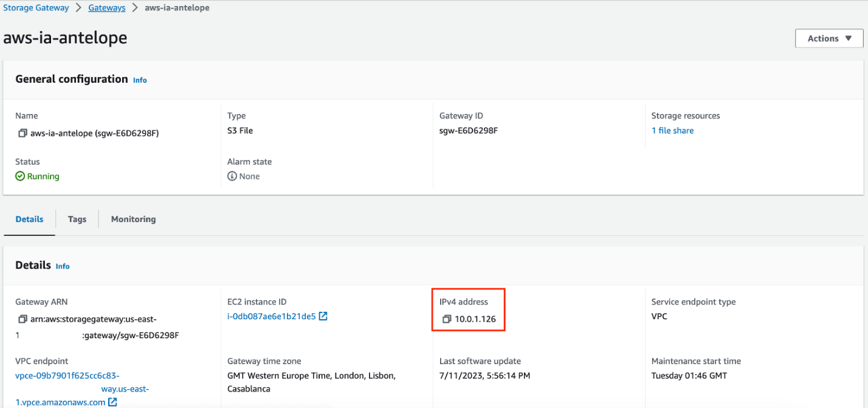Viewport: 868px width, 408px height.
Task: Open the 1 file share link
Action: [x=672, y=130]
